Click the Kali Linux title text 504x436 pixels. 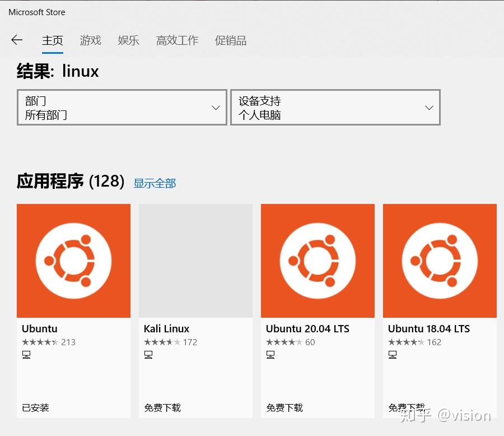point(166,328)
